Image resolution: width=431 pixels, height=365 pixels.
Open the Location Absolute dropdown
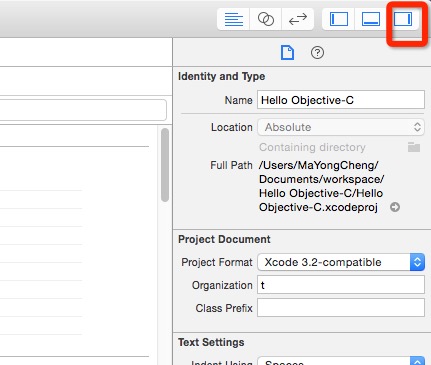(x=341, y=127)
